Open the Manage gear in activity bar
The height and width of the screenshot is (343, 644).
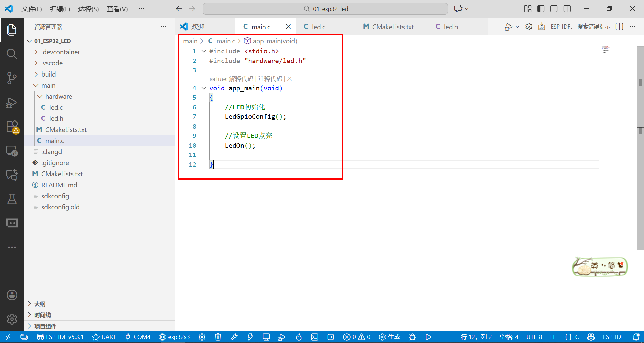click(x=12, y=319)
